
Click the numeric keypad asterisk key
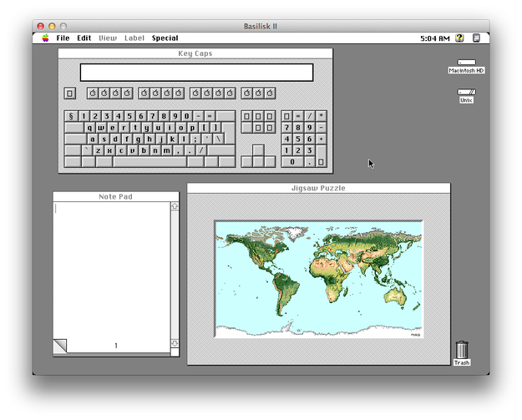coord(321,116)
